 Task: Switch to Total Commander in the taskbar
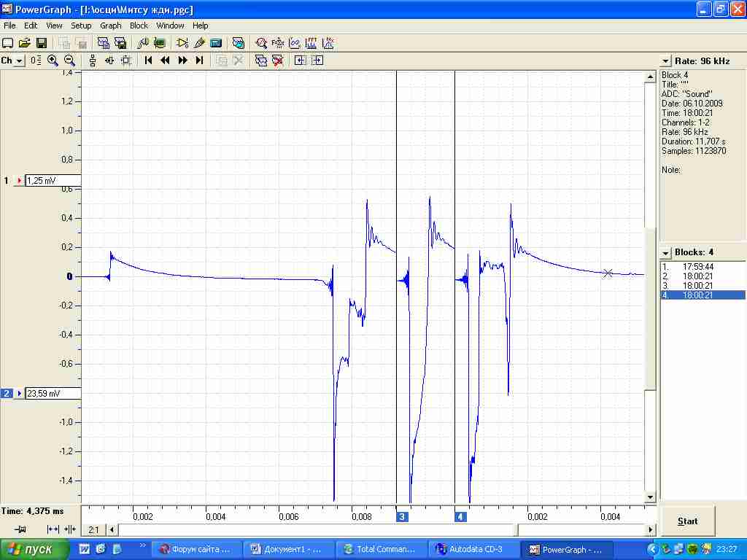pyautogui.click(x=380, y=550)
